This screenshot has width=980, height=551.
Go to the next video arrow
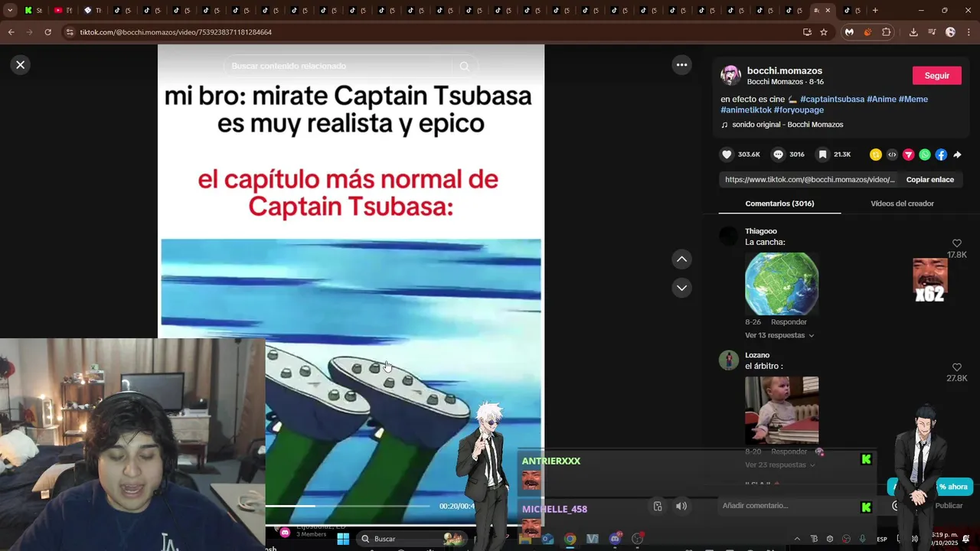click(681, 288)
